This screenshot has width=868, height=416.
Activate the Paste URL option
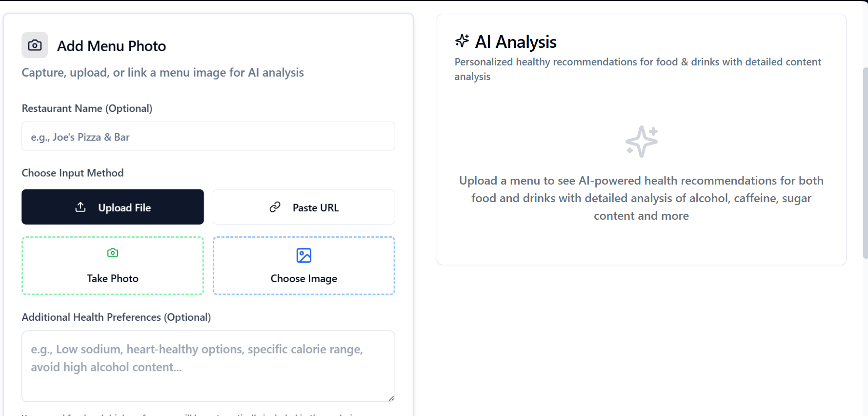coord(303,207)
